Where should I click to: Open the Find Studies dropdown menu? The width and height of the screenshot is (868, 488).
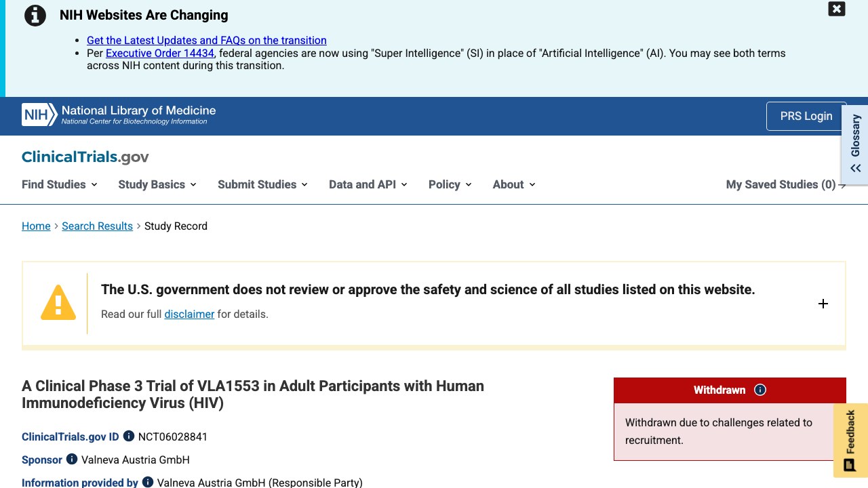(60, 184)
